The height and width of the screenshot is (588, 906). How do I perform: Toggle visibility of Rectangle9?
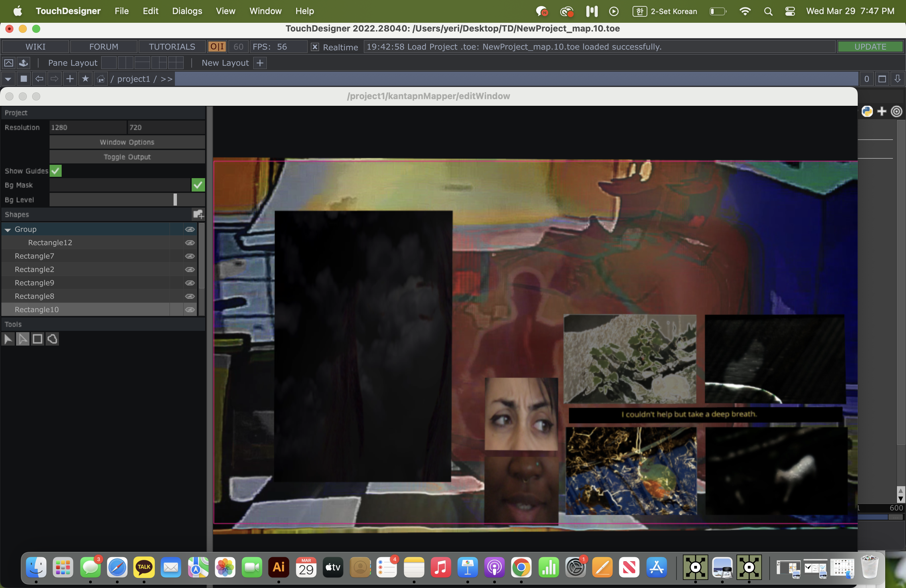[x=190, y=283]
